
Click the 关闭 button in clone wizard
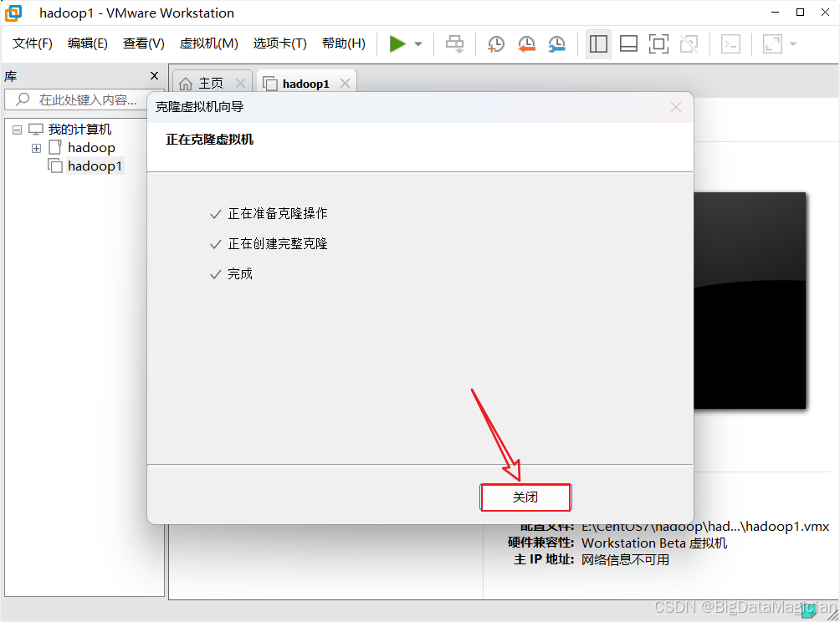tap(525, 497)
